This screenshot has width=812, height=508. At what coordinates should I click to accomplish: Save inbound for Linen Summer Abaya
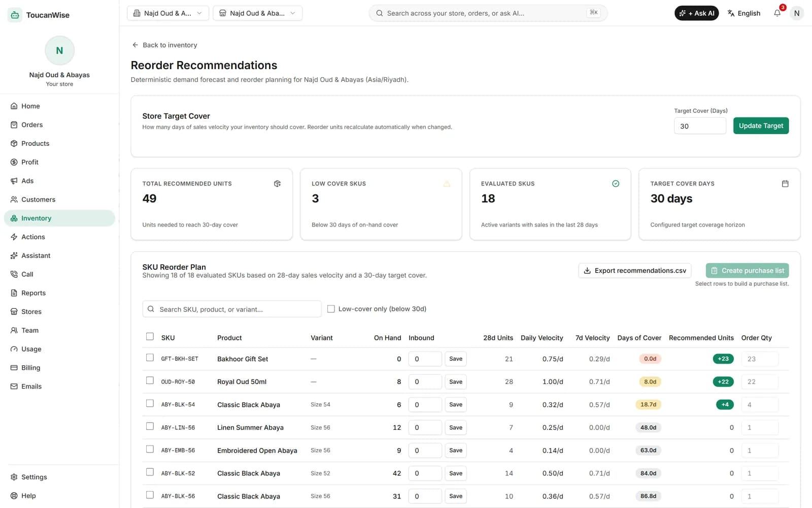(x=456, y=427)
